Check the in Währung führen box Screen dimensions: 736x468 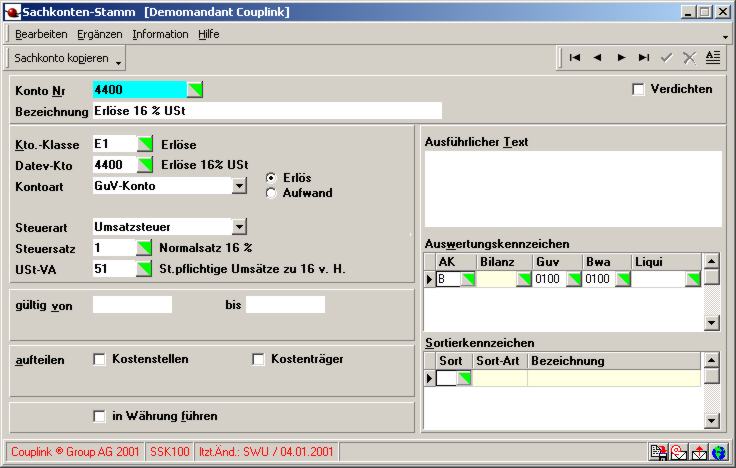[99, 416]
